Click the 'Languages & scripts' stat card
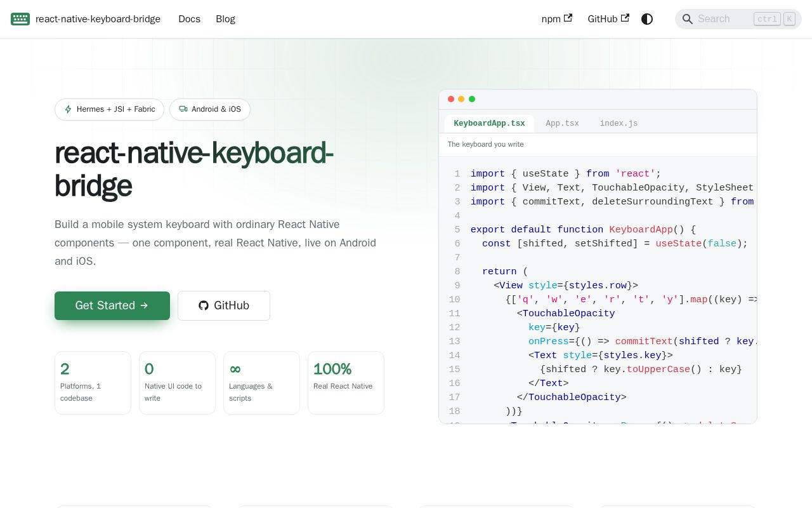The image size is (812, 508). pos(261,383)
